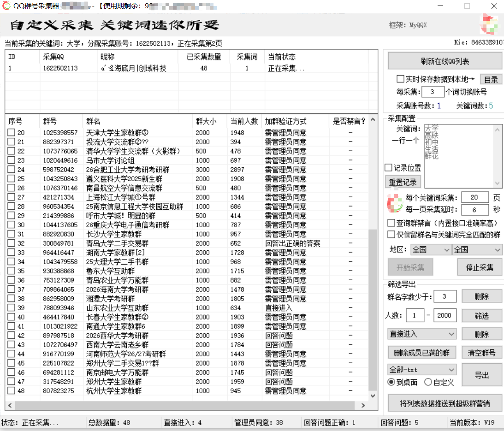504x431 pixels.
Task: Click right arrow of horizontal scrollbar
Action: (363, 405)
